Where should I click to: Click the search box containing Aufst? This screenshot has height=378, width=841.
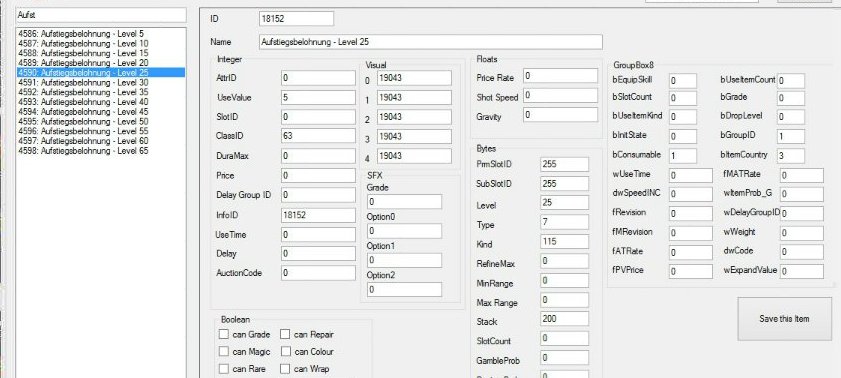click(101, 15)
